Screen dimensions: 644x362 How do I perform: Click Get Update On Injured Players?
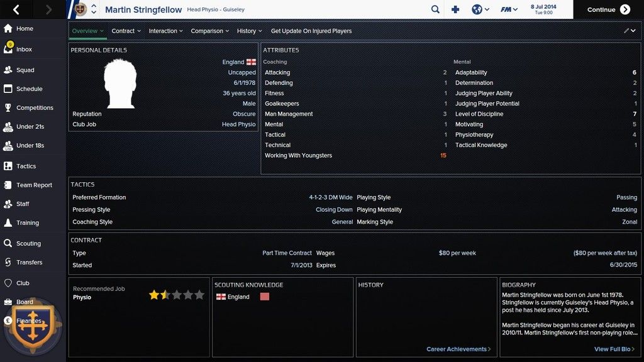click(311, 31)
